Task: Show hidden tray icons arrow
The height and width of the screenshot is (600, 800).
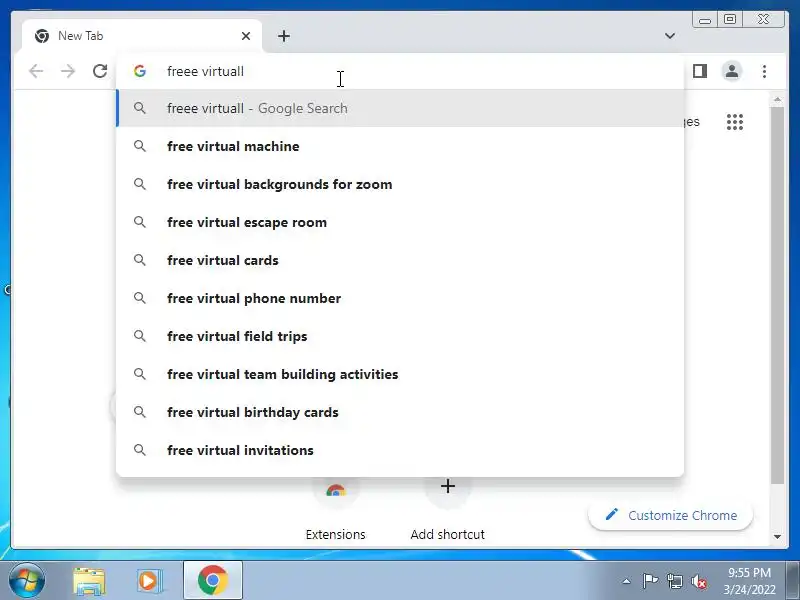Action: 627,581
